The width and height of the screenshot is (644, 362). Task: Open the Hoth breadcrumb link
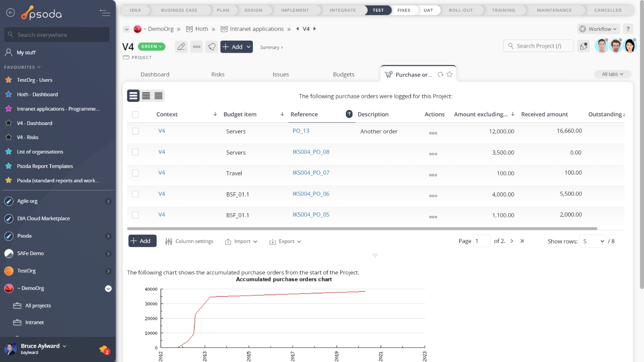tap(197, 29)
